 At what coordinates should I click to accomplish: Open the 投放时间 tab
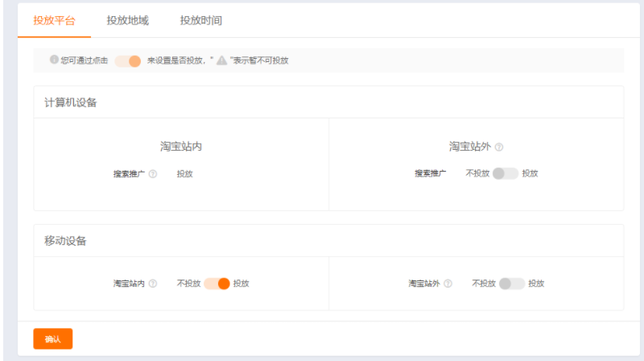(200, 20)
